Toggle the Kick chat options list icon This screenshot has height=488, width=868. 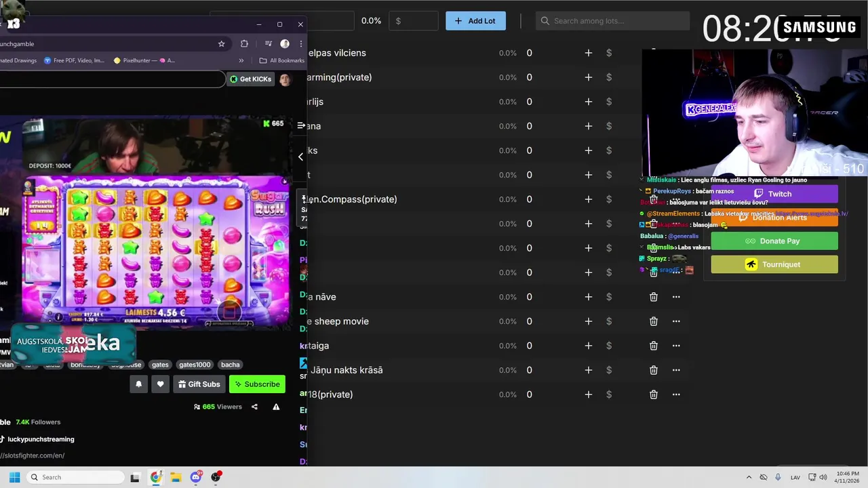point(301,125)
